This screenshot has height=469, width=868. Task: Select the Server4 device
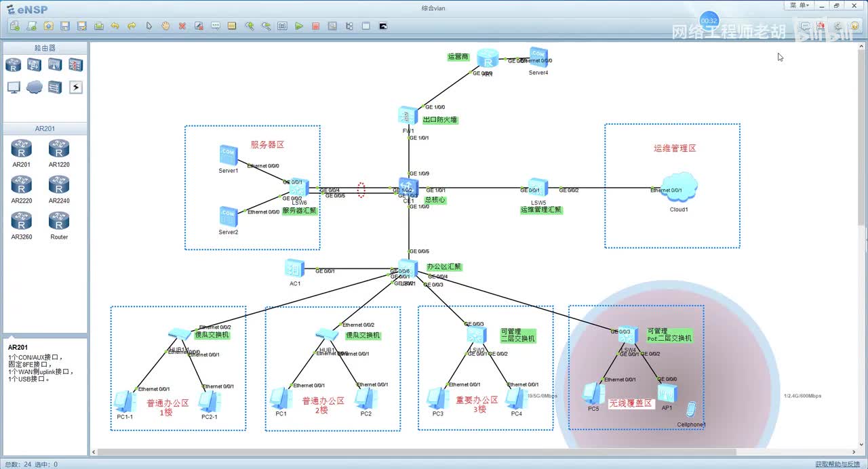(x=538, y=58)
